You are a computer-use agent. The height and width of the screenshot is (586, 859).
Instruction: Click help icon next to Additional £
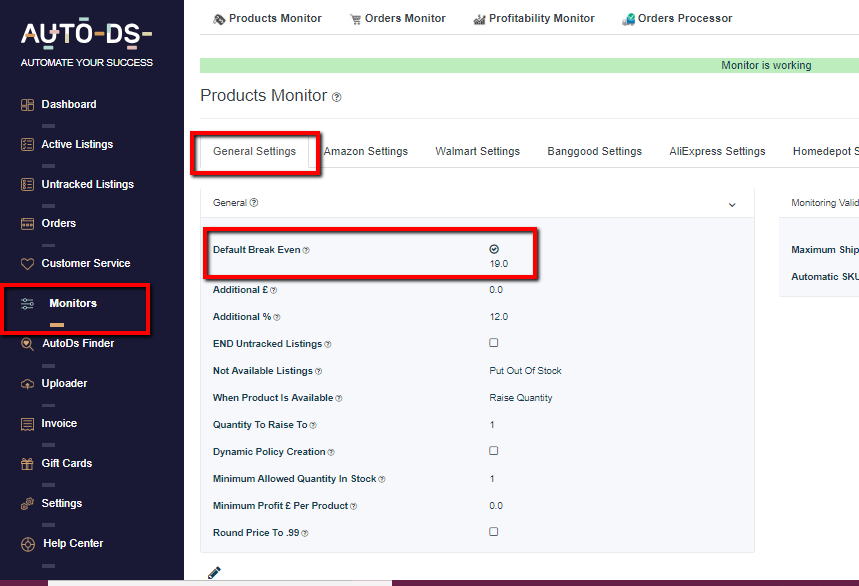[x=273, y=290]
